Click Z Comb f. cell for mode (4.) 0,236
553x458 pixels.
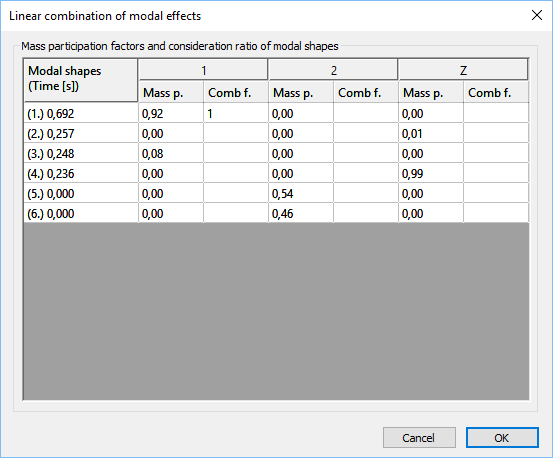pyautogui.click(x=496, y=173)
